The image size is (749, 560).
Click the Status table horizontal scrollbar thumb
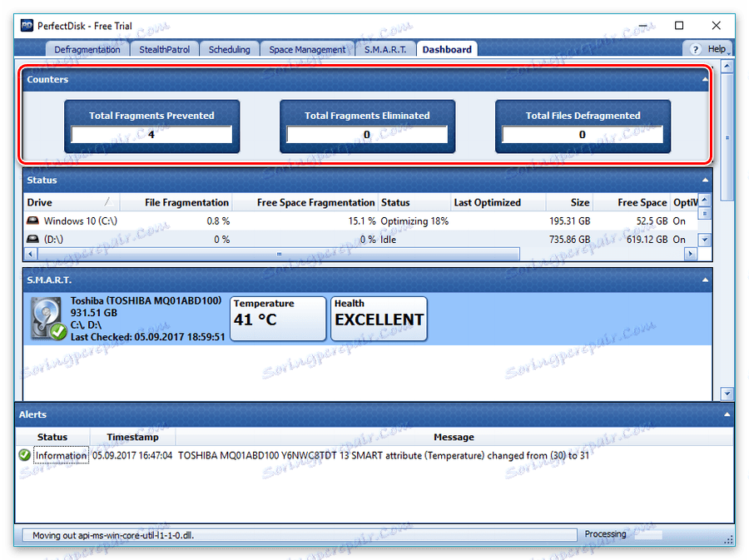pos(279,254)
